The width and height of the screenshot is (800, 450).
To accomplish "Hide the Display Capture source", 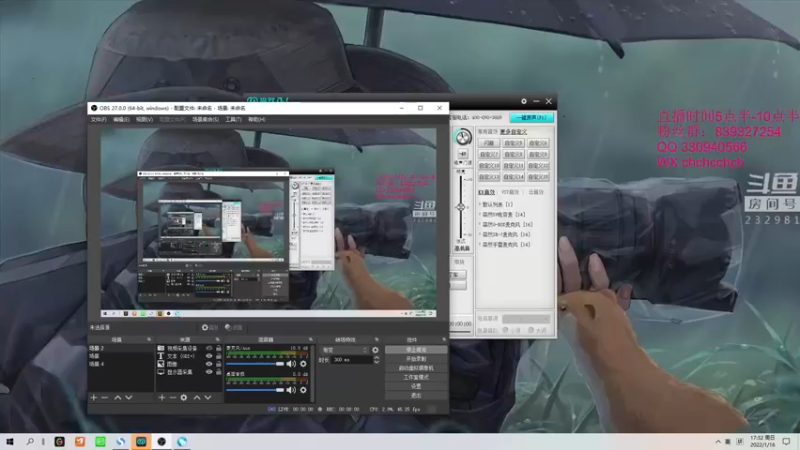I will [x=209, y=372].
